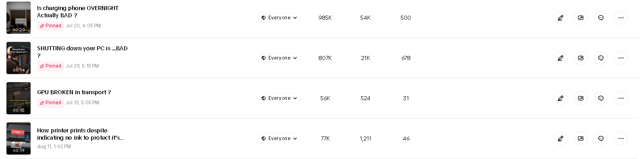
Task: Open the SHUTTING down your PC title link
Action: 82,52
